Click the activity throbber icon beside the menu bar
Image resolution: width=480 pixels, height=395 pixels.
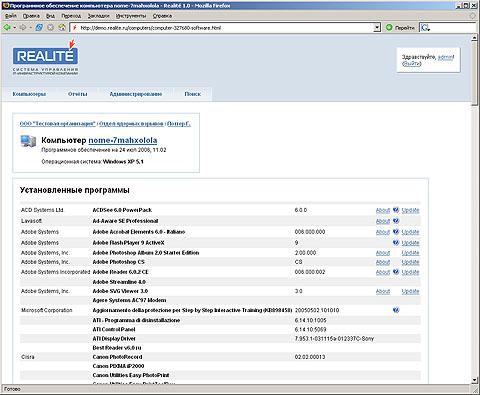473,16
